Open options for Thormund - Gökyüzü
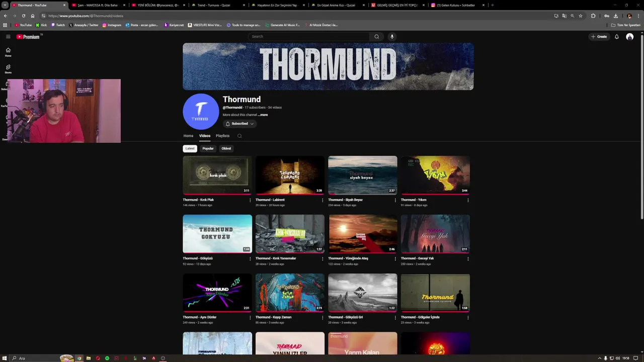Screen dimensions: 644x362 (x=250, y=259)
